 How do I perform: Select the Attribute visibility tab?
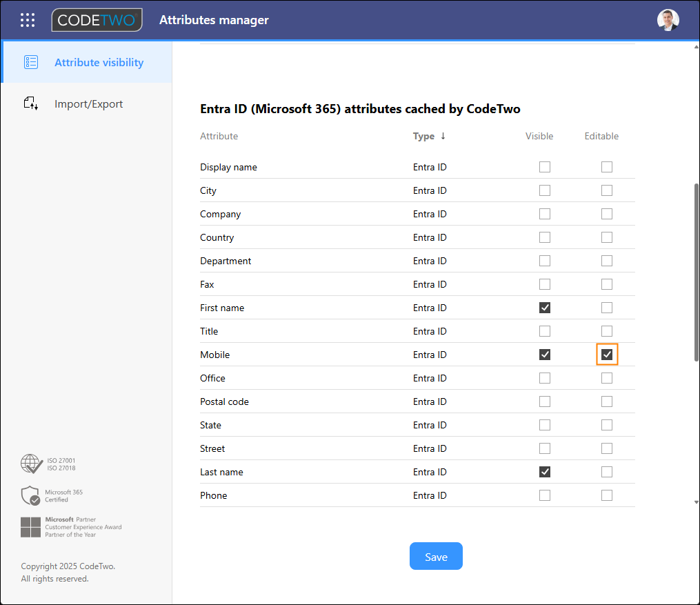(99, 63)
